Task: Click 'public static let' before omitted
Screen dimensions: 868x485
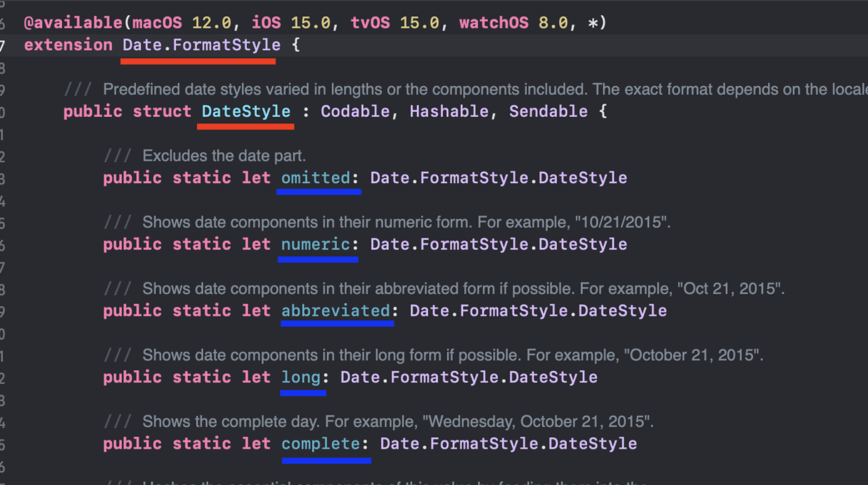Action: tap(187, 178)
